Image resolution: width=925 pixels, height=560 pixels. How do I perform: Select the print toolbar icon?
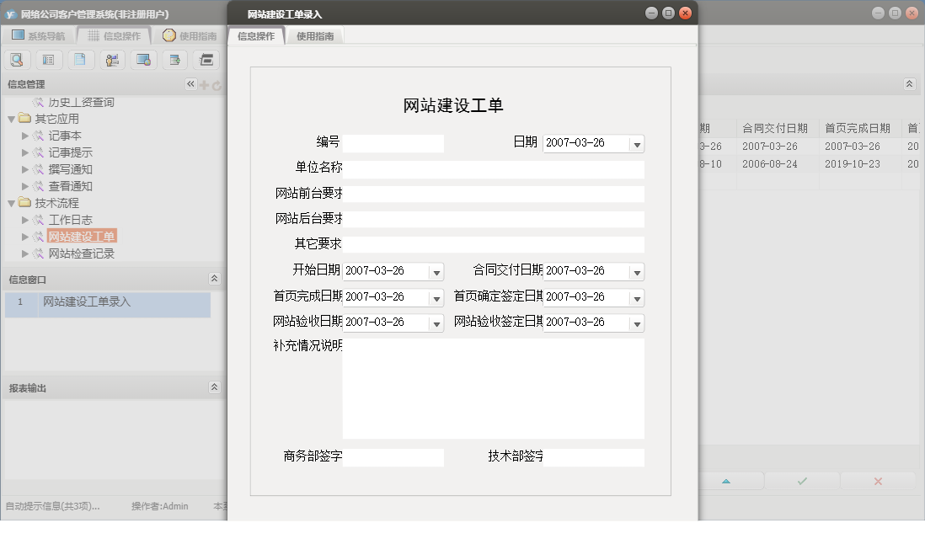click(x=206, y=60)
